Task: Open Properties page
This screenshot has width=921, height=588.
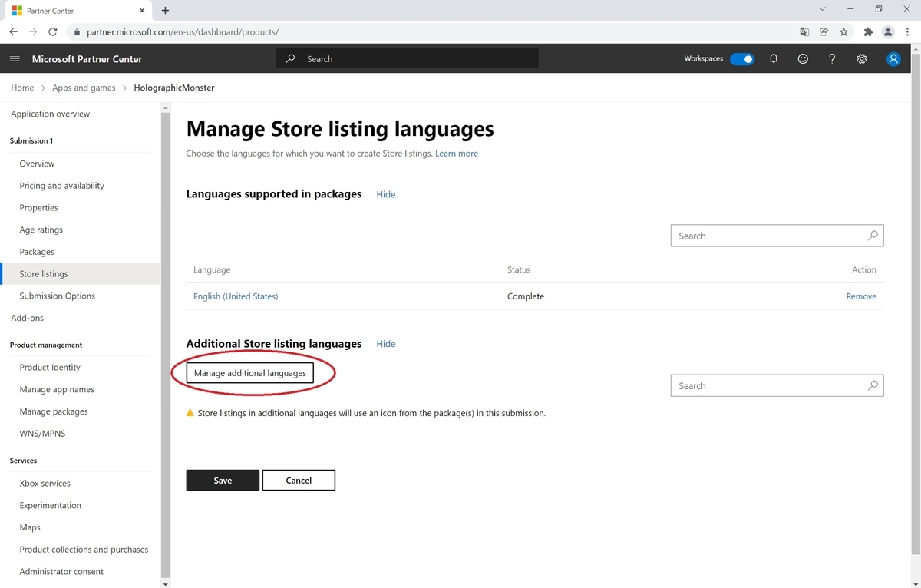Action: (39, 208)
